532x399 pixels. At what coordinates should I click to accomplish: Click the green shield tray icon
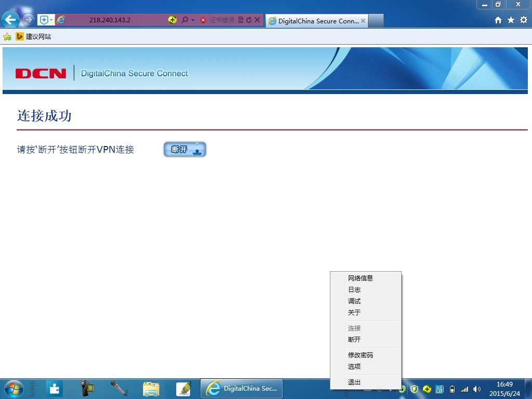414,389
